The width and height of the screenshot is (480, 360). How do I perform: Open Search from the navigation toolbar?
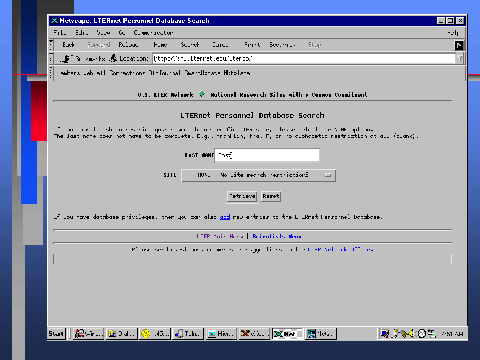(190, 45)
